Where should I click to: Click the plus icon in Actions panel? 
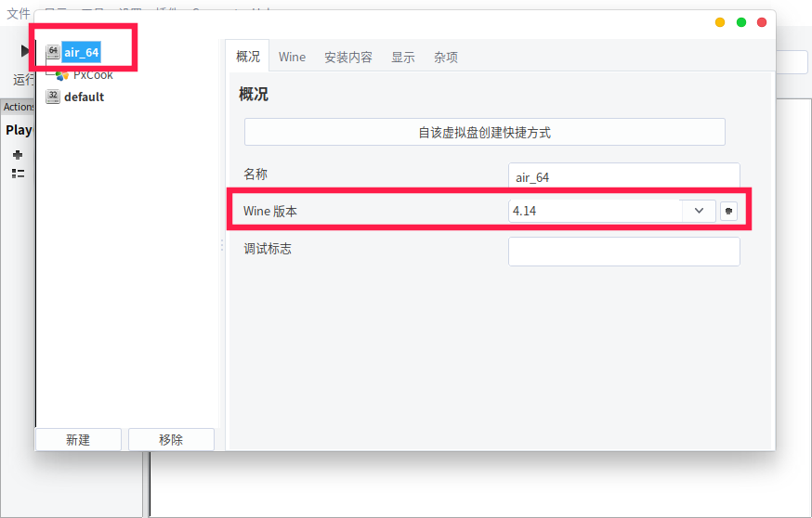point(18,155)
